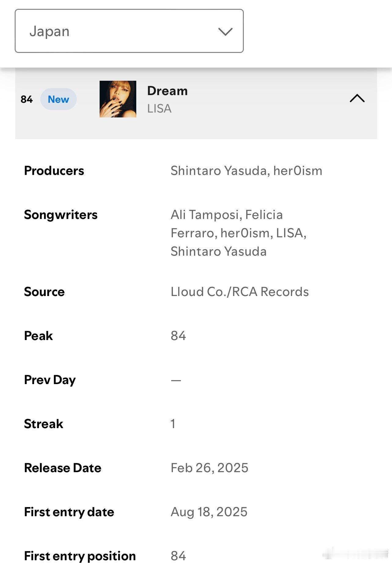This screenshot has width=392, height=563.
Task: Click the New badge next to rank 84
Action: pos(58,99)
